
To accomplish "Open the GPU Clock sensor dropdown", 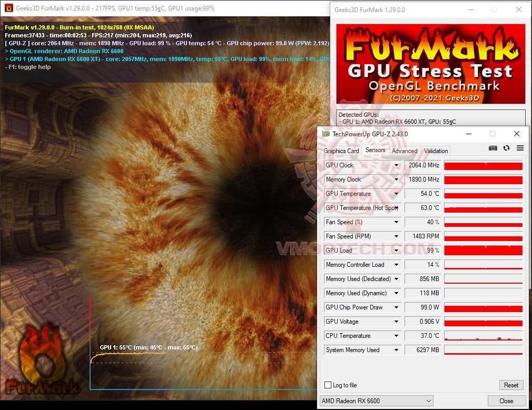I will [x=397, y=165].
